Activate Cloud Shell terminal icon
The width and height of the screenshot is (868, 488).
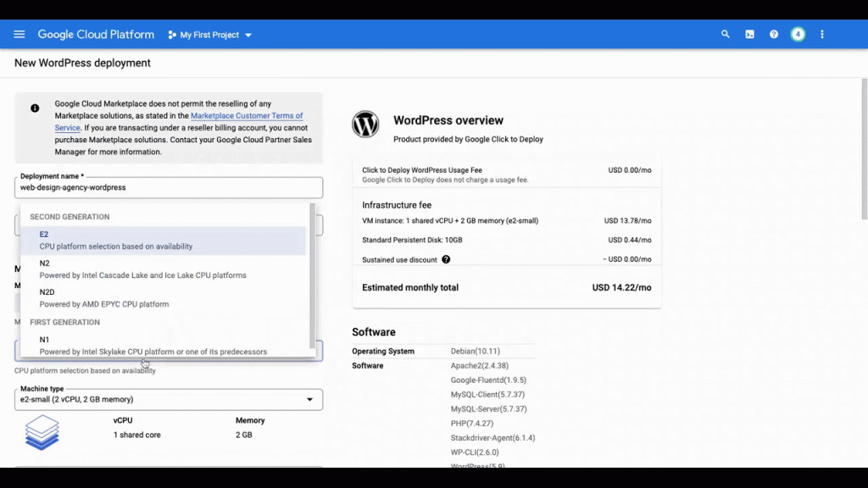point(749,35)
